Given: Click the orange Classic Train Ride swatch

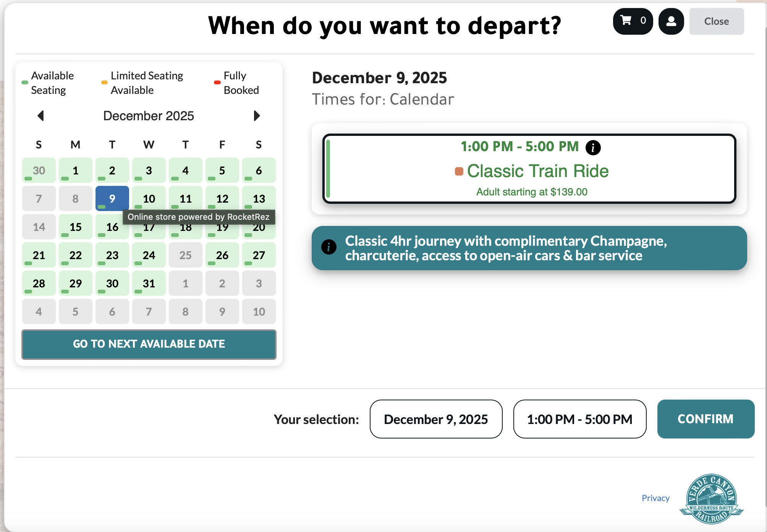Looking at the screenshot, I should tap(459, 171).
